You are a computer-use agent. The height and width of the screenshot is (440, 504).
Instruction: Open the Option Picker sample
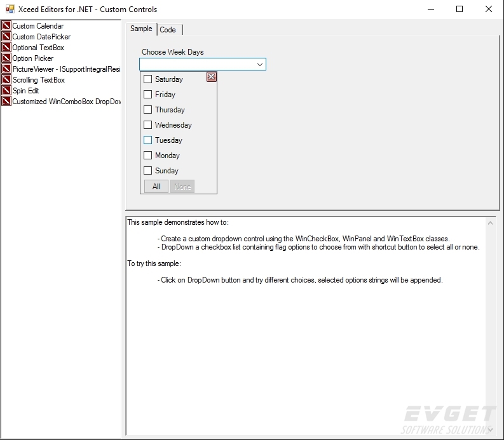pyautogui.click(x=33, y=58)
